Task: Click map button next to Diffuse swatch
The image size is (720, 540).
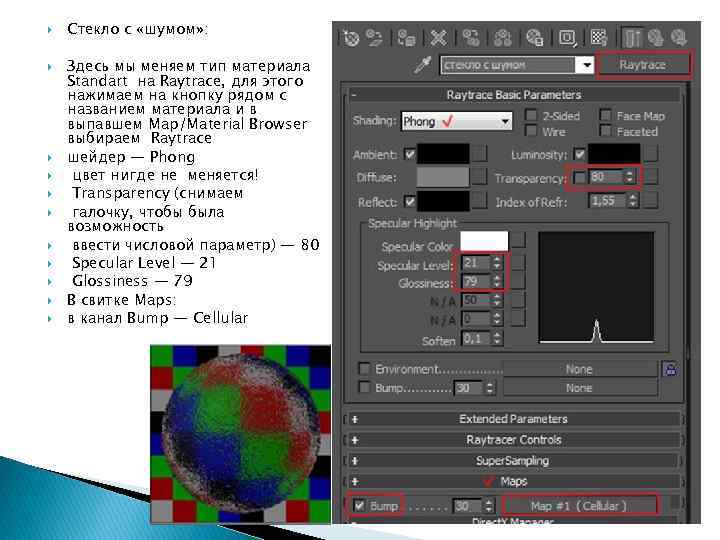Action: coord(479,177)
